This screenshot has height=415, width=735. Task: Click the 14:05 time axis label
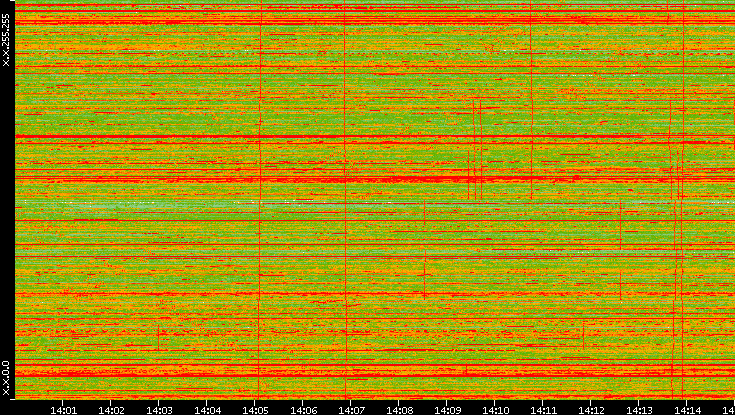click(255, 410)
